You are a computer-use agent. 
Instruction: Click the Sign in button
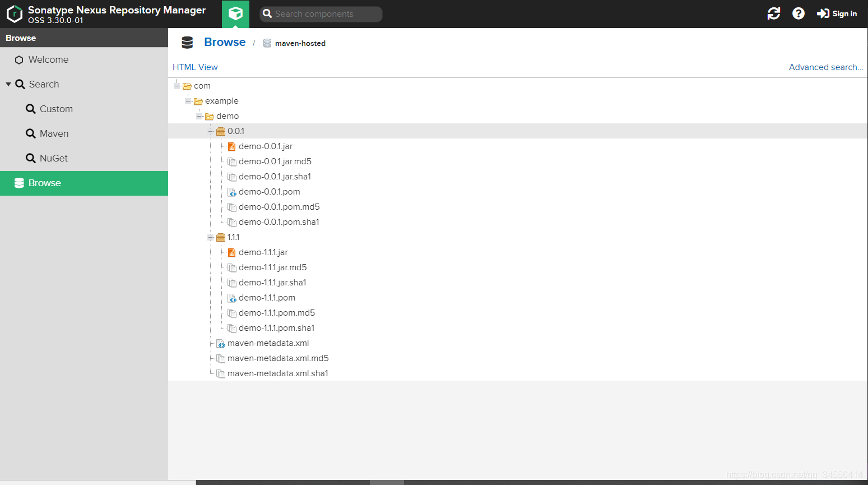point(837,13)
